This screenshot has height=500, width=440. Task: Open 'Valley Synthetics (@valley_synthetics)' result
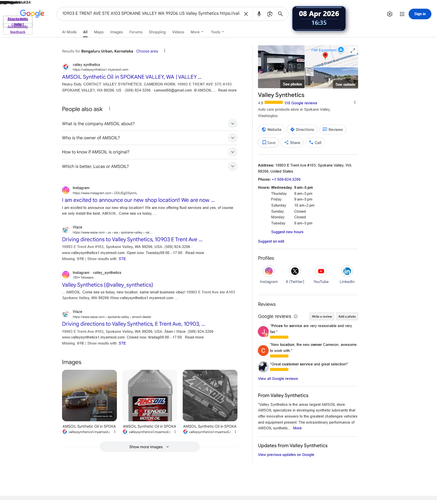click(x=107, y=285)
